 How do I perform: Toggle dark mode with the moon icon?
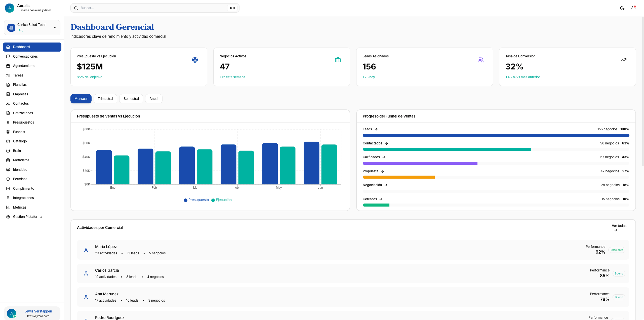(x=622, y=8)
